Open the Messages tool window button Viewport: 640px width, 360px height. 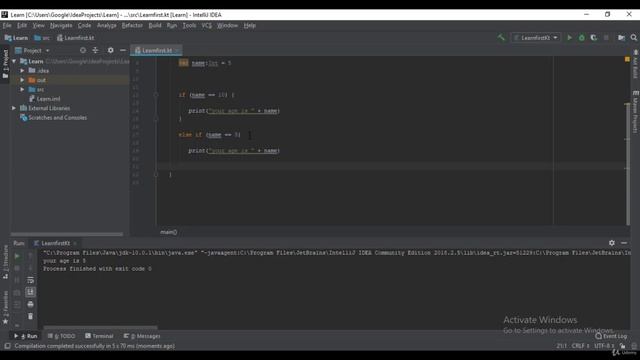tap(142, 336)
